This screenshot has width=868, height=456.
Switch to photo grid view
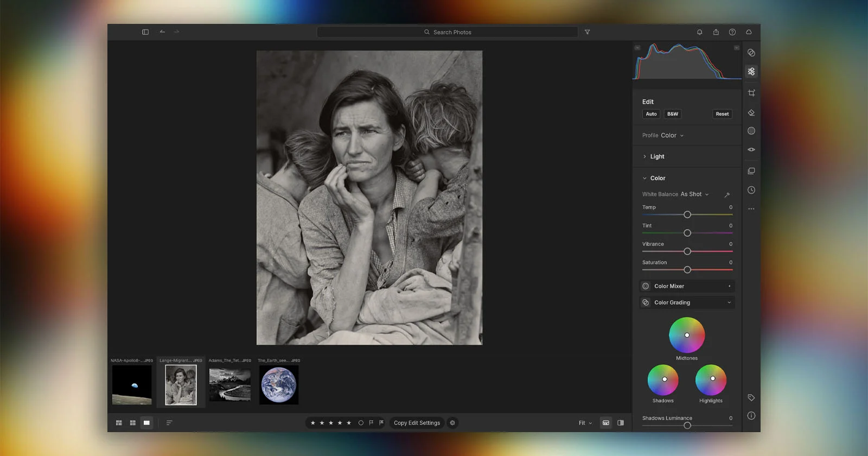click(119, 423)
